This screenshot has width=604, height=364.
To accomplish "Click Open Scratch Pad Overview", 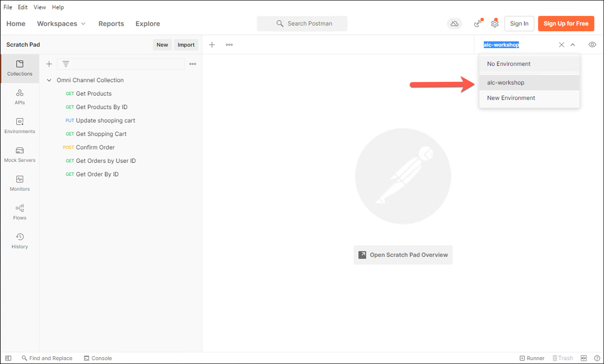I will point(403,255).
